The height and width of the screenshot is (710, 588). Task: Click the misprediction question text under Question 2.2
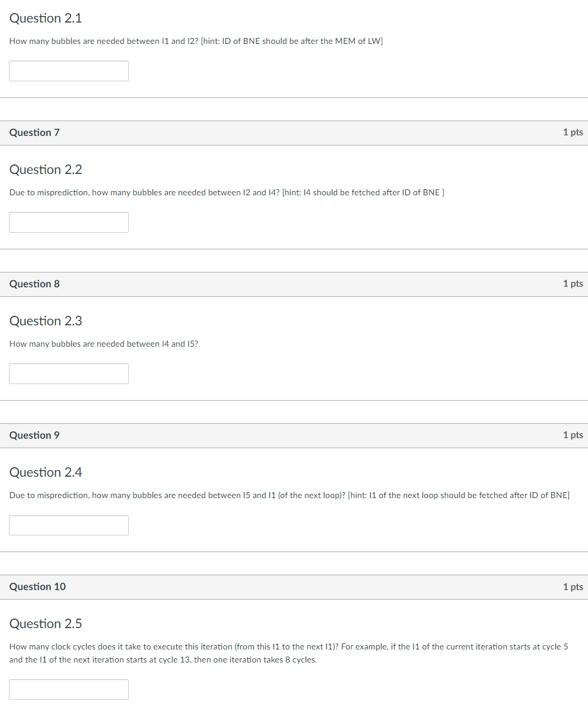click(225, 192)
